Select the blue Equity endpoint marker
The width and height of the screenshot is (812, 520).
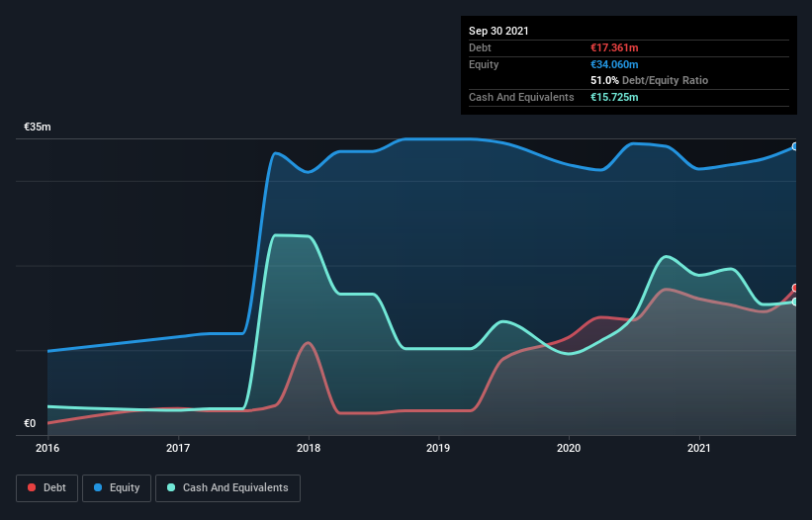[x=795, y=147]
